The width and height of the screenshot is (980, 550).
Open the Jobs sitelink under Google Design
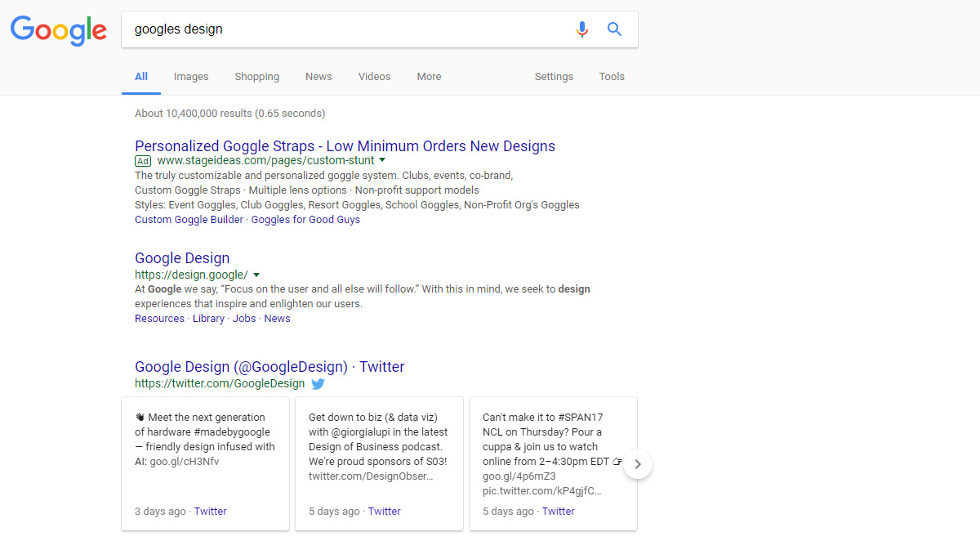pos(244,319)
